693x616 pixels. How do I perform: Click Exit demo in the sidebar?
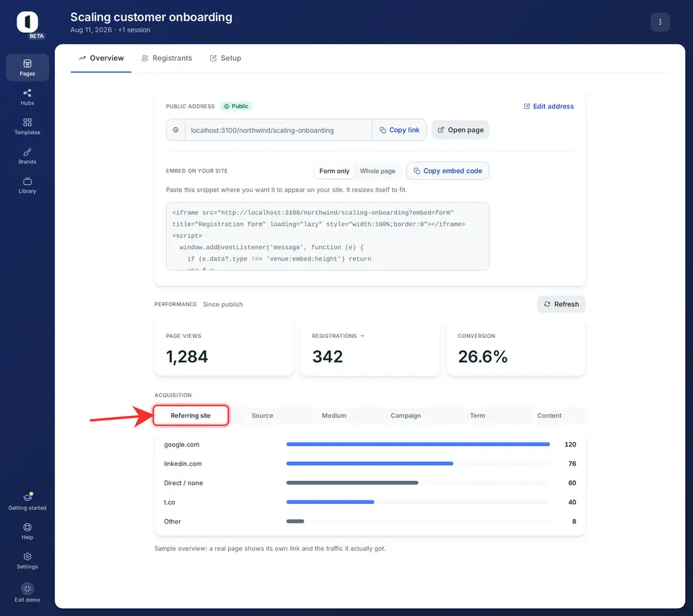(27, 593)
